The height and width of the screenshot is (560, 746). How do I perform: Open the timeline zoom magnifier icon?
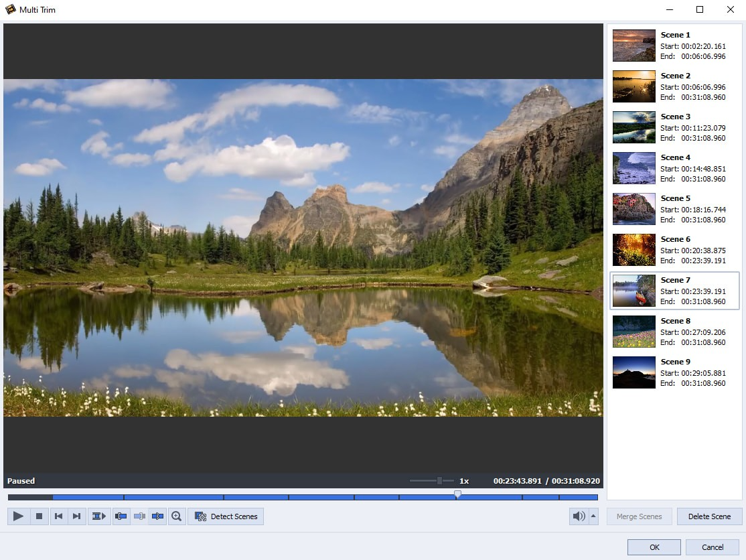[176, 516]
